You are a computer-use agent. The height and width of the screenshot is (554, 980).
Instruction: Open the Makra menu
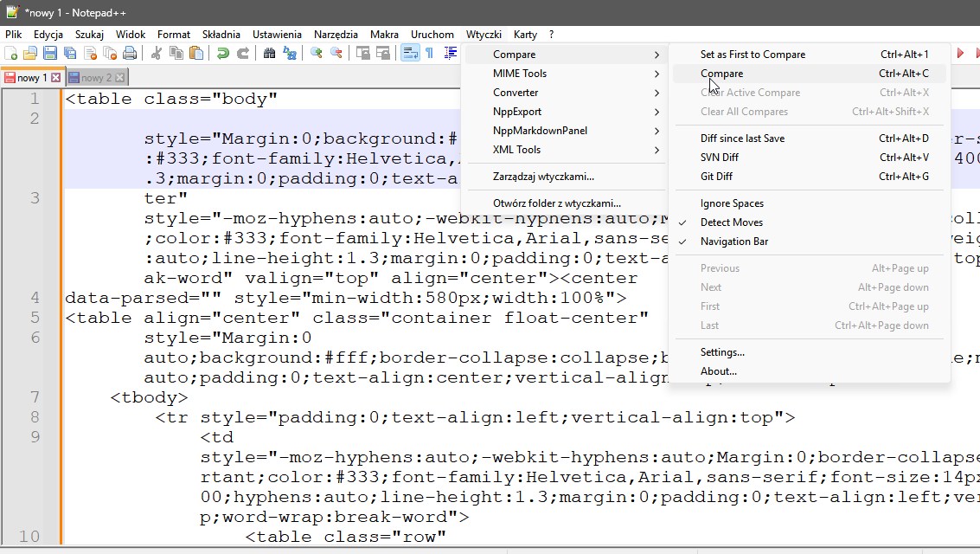click(x=384, y=35)
